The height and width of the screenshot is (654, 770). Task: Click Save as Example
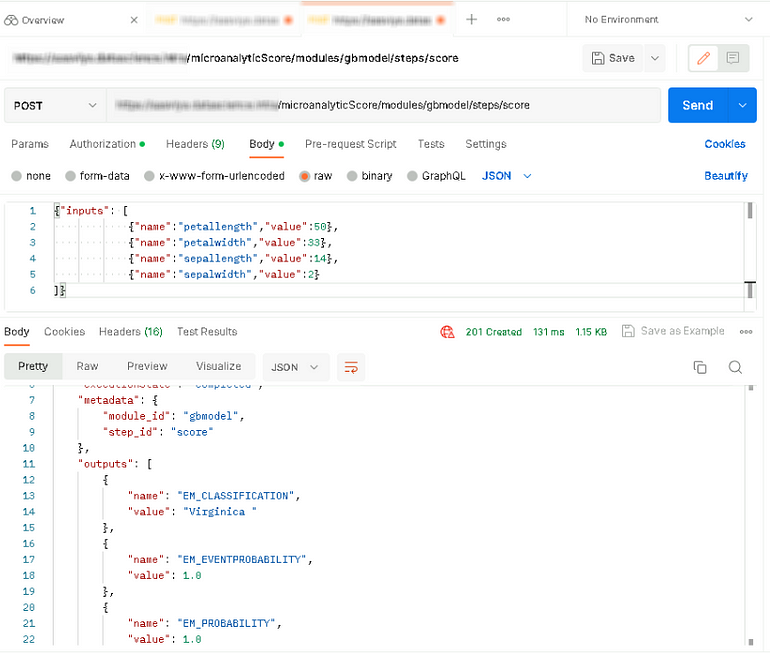point(673,331)
